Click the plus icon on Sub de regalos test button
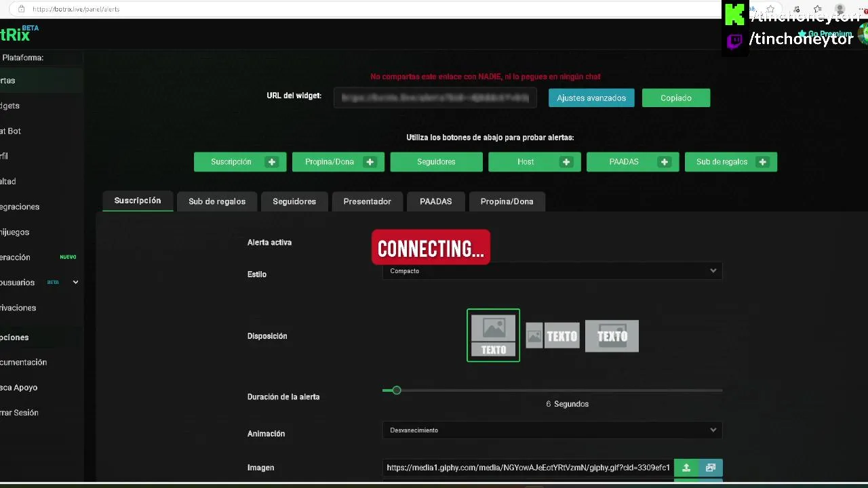 coord(763,162)
